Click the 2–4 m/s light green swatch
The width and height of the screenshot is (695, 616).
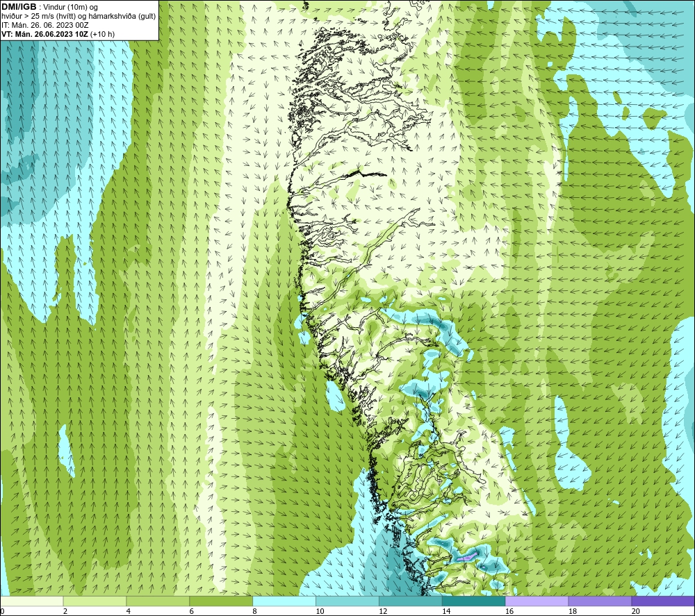coord(95,601)
